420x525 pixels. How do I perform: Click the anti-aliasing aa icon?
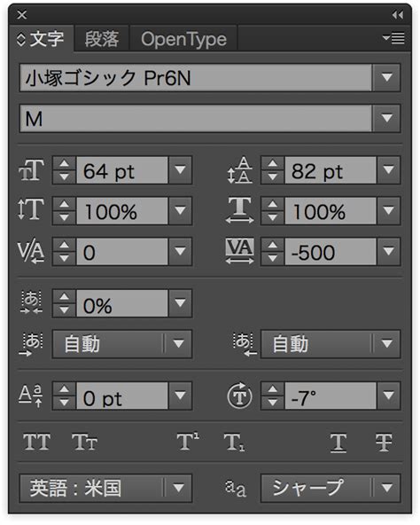236,489
